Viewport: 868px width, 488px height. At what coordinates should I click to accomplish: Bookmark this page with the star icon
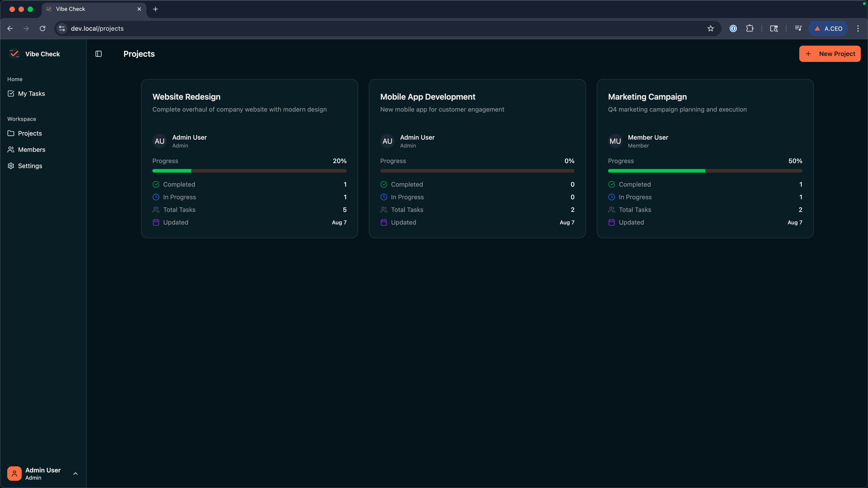pyautogui.click(x=711, y=29)
